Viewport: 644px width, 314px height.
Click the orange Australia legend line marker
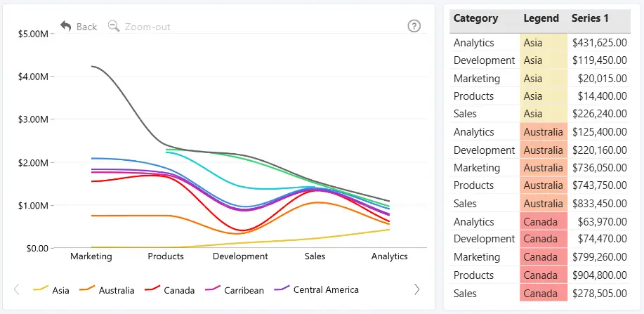pyautogui.click(x=88, y=289)
